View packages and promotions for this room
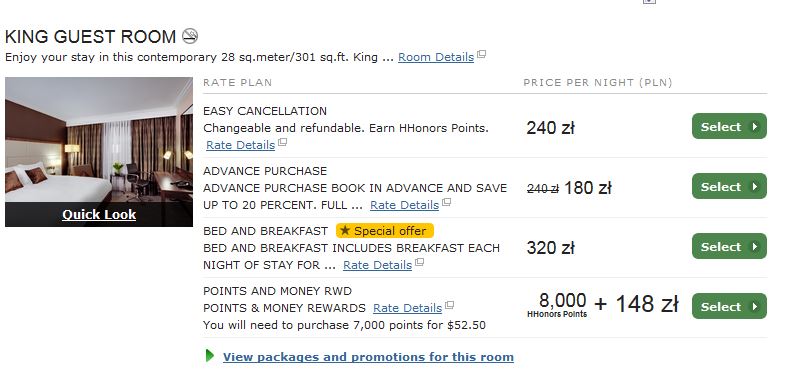802x389 pixels. (368, 357)
